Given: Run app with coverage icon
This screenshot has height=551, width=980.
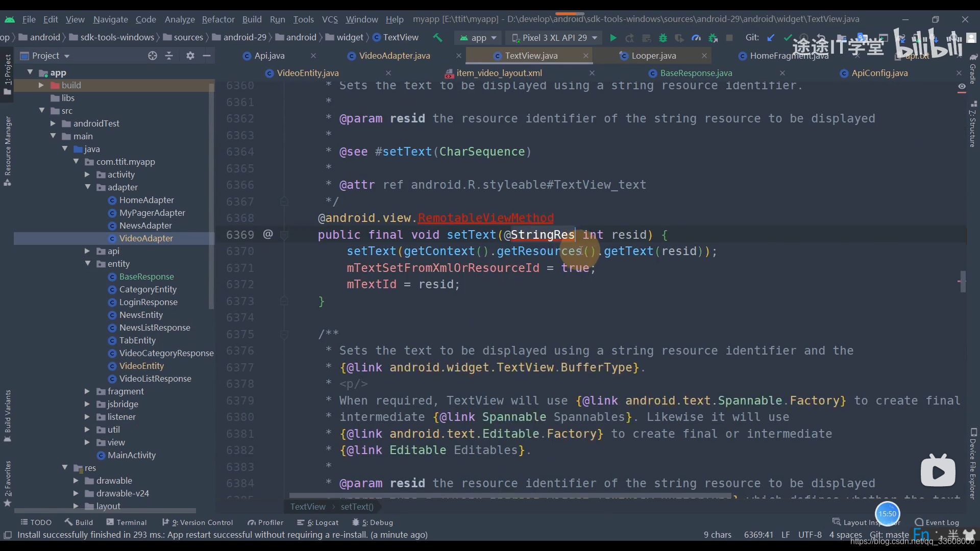Looking at the screenshot, I should click(x=679, y=38).
